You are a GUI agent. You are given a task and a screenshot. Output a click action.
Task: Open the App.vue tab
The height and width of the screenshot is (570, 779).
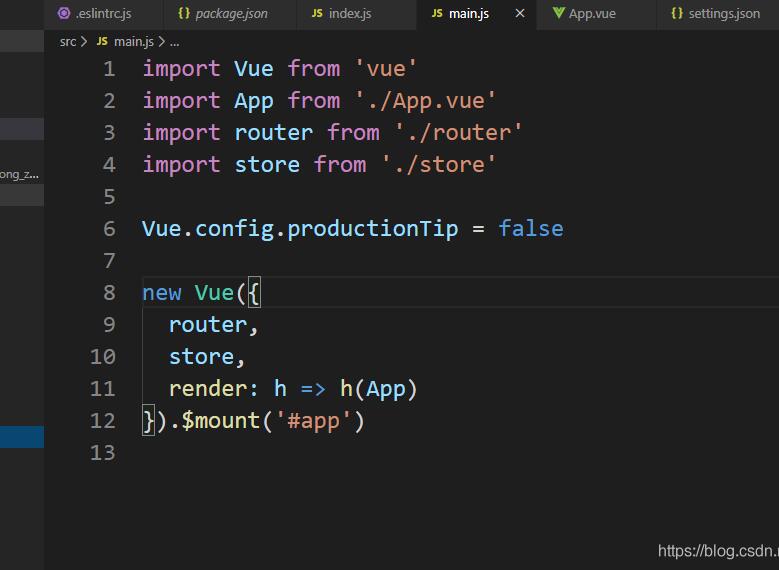click(x=592, y=14)
